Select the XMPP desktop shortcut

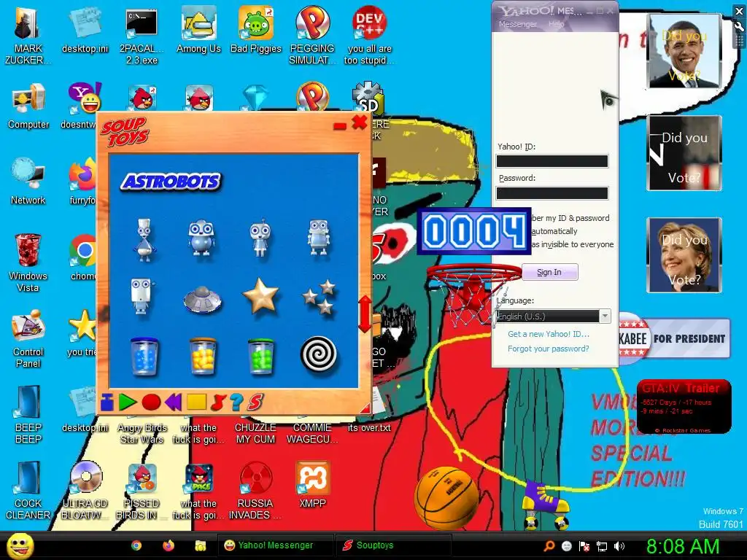click(312, 485)
